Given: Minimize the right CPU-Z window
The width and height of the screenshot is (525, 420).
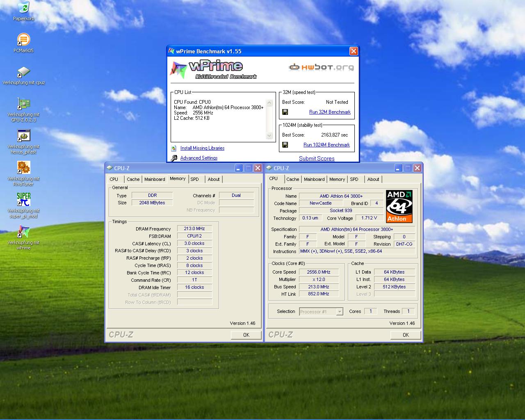Looking at the screenshot, I should 399,168.
